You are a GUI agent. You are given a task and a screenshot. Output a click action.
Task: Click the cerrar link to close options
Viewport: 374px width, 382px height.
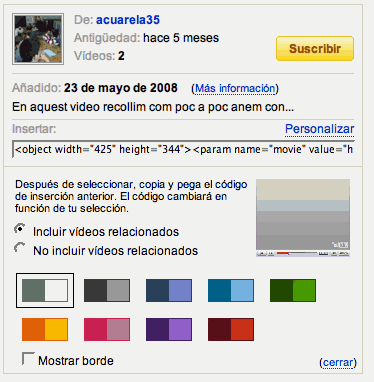(x=338, y=362)
